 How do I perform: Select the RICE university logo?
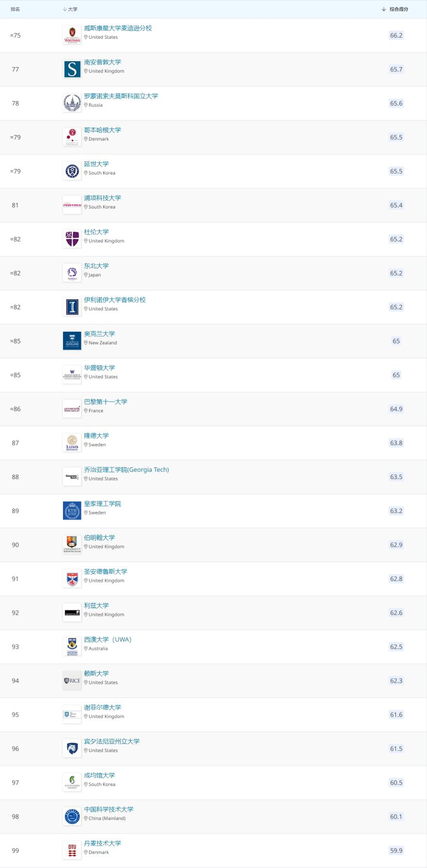(72, 680)
